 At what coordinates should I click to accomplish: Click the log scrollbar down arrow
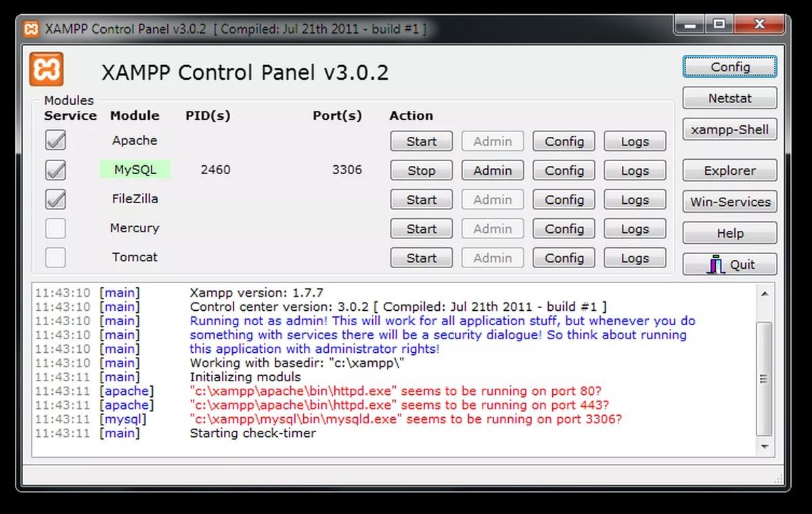[765, 447]
